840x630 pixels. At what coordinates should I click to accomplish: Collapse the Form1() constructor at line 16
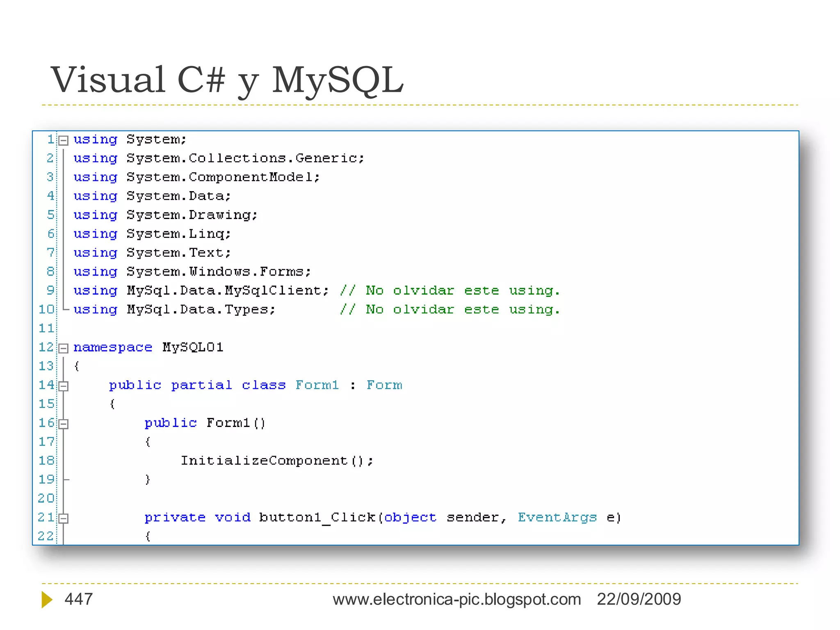[x=63, y=424]
